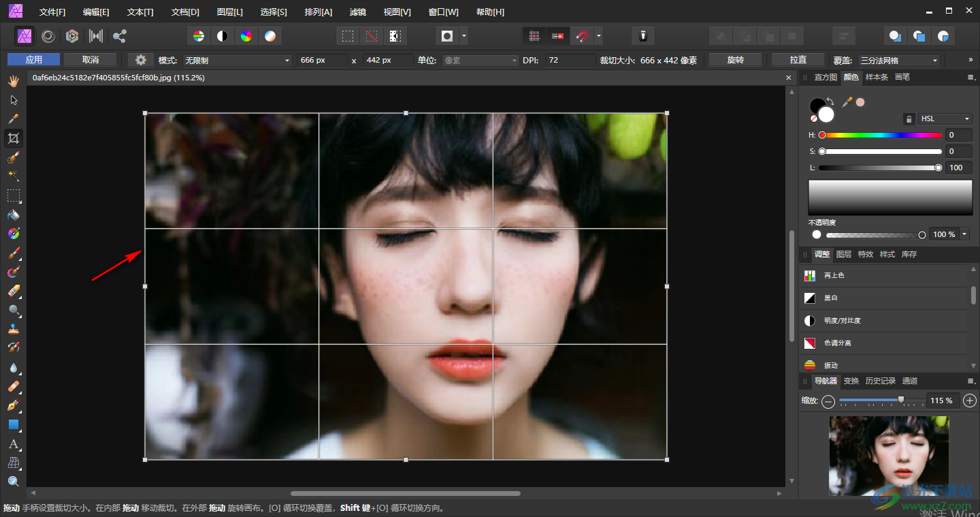The image size is (980, 517).
Task: Switch to the 图层 panel tab
Action: (844, 255)
